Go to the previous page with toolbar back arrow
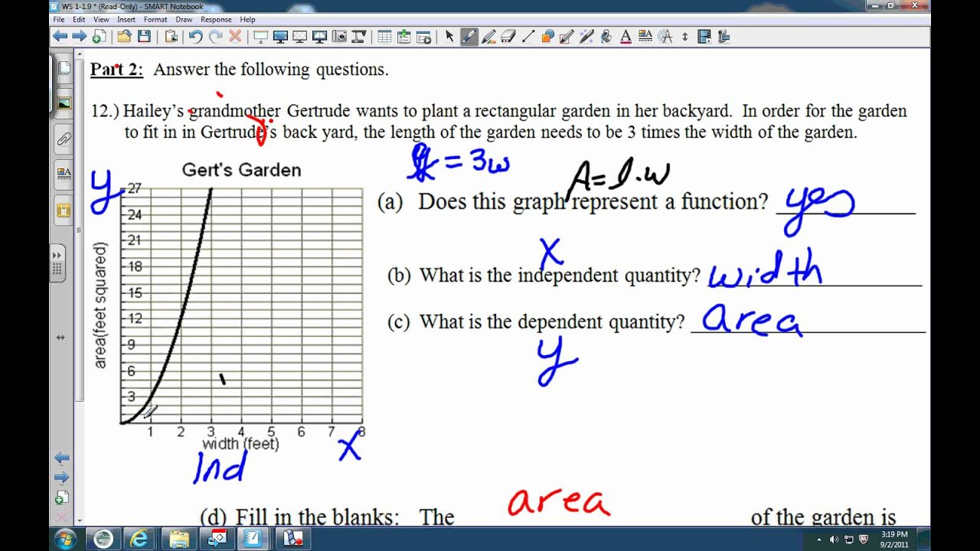Image resolution: width=980 pixels, height=551 pixels. click(60, 36)
